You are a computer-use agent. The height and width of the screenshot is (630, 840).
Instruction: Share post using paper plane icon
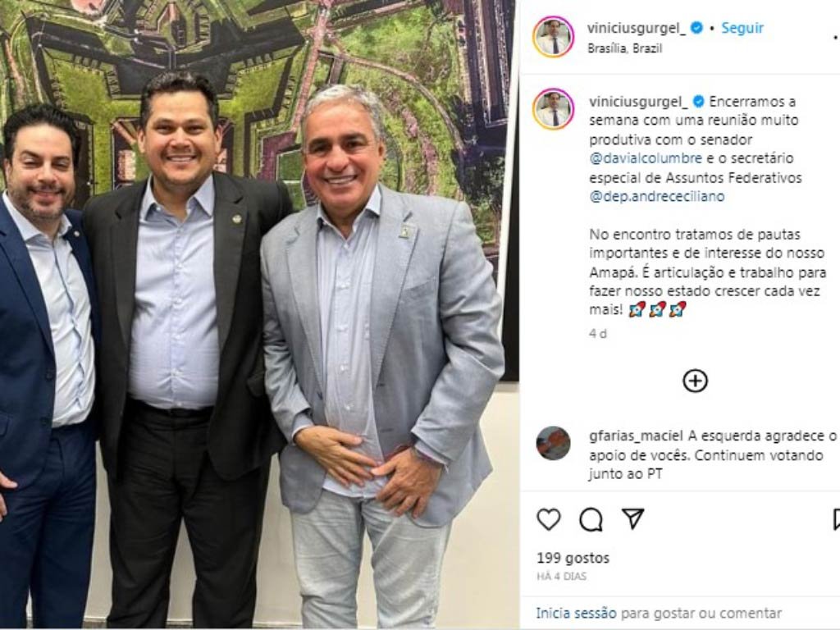click(632, 519)
